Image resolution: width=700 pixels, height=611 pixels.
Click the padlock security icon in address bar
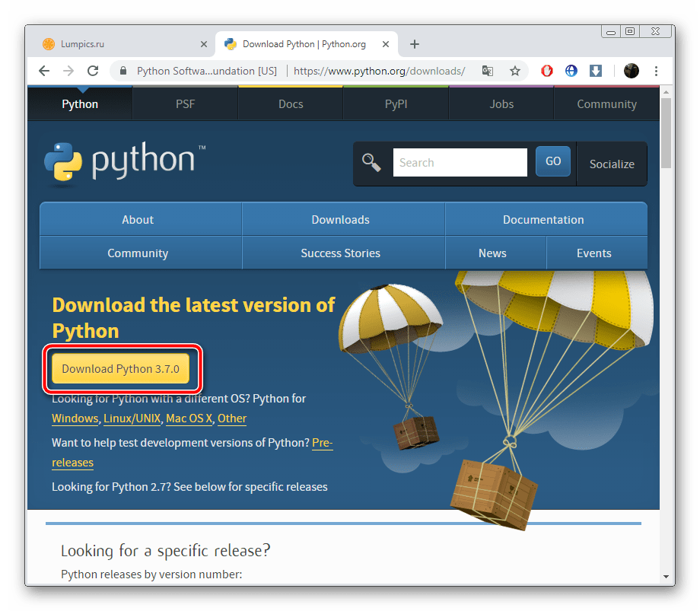pos(124,71)
